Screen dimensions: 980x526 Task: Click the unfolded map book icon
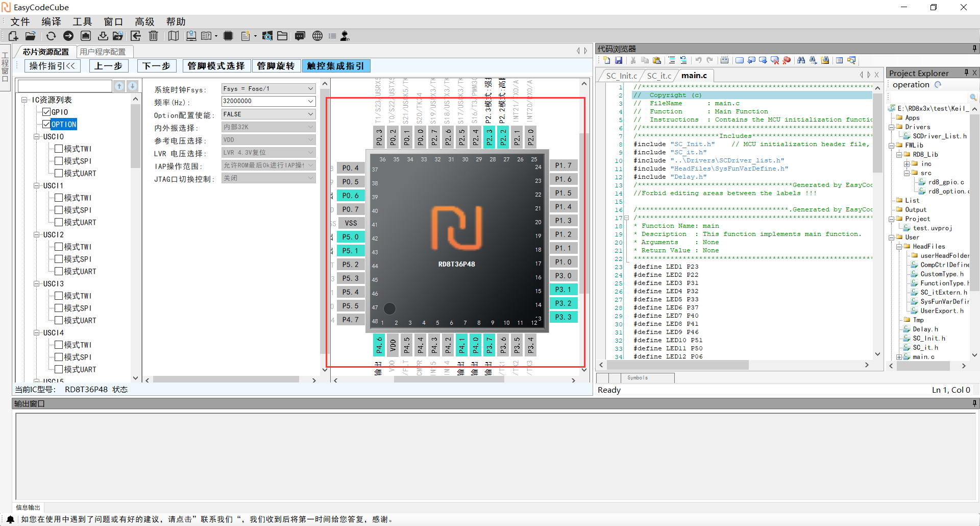174,36
